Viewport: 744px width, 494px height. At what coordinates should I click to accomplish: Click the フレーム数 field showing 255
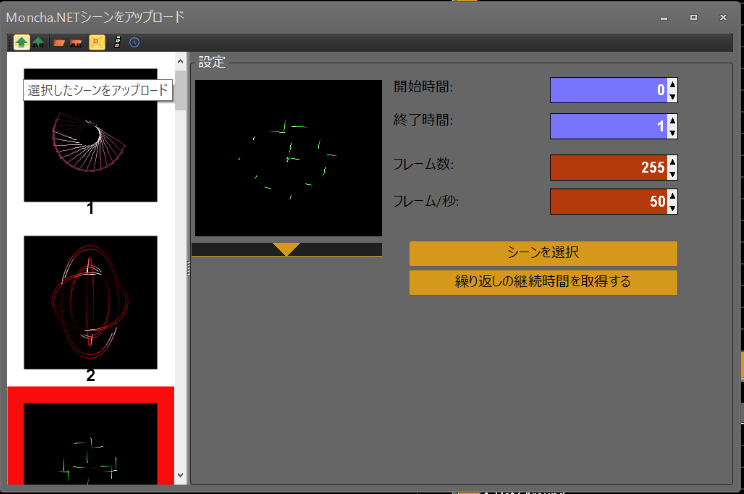(608, 168)
